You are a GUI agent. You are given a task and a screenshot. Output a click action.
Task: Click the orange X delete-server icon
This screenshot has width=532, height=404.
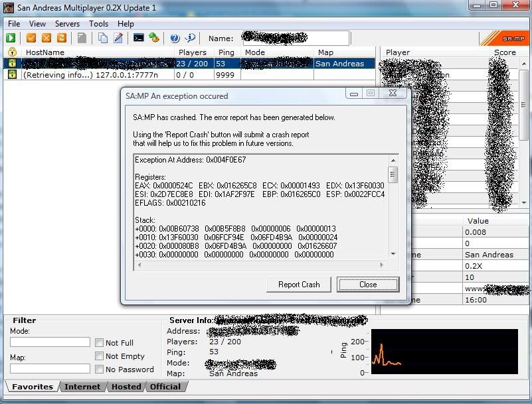(x=46, y=38)
